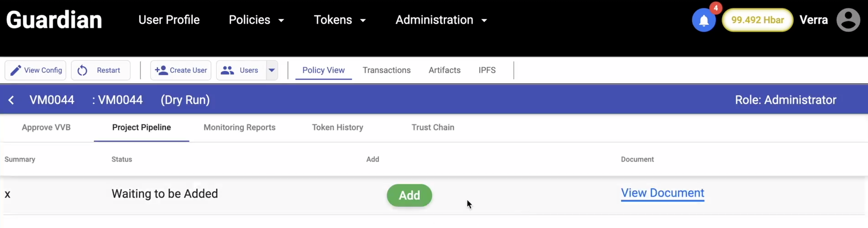The height and width of the screenshot is (228, 868).
Task: Click the notification bell icon
Action: tap(704, 21)
